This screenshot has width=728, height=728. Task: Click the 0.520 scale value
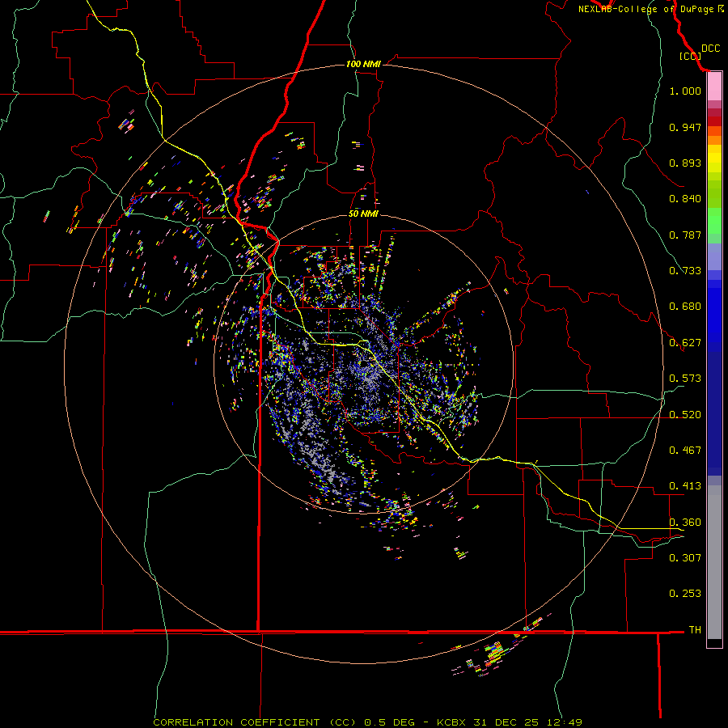coord(685,415)
